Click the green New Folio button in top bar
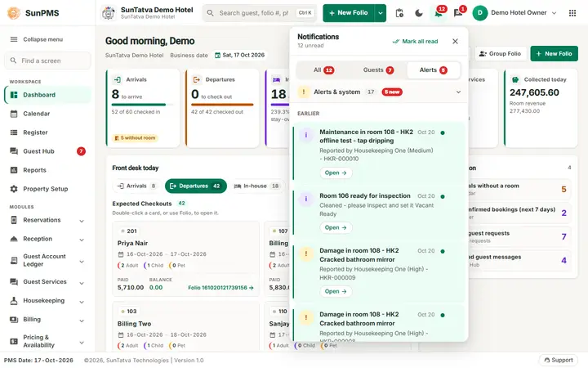The image size is (588, 368). click(349, 13)
